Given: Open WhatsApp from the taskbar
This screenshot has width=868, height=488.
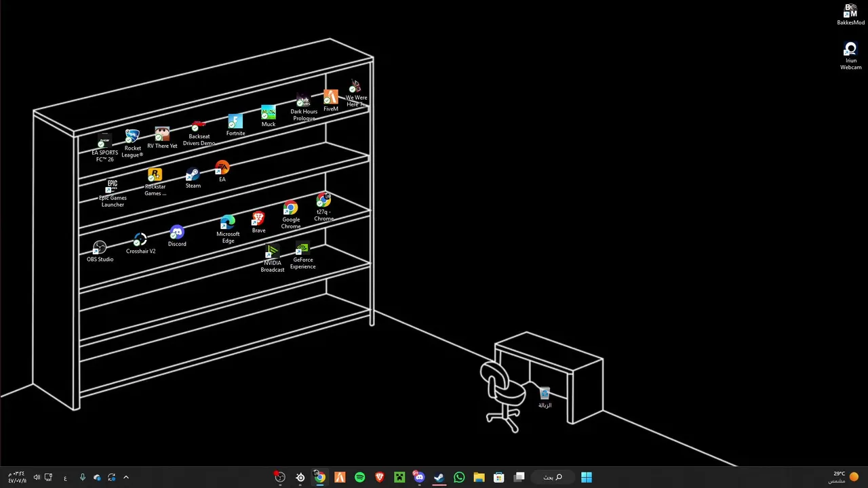Looking at the screenshot, I should (x=459, y=477).
